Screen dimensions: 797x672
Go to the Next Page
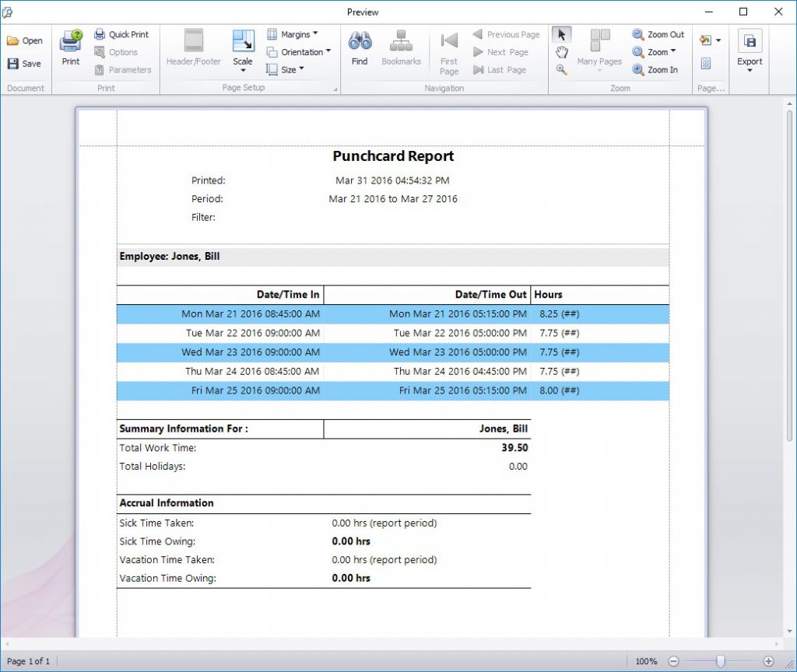point(500,52)
